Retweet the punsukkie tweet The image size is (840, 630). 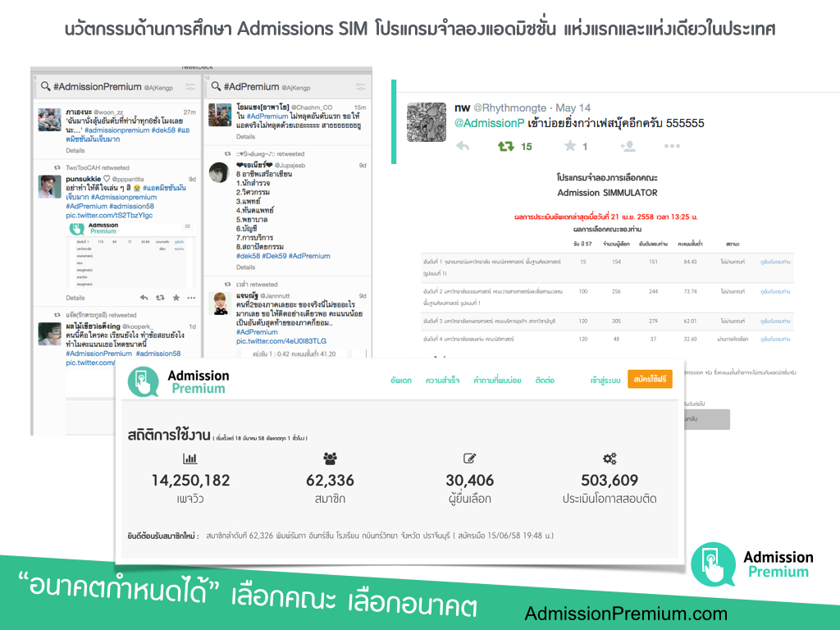point(160,297)
